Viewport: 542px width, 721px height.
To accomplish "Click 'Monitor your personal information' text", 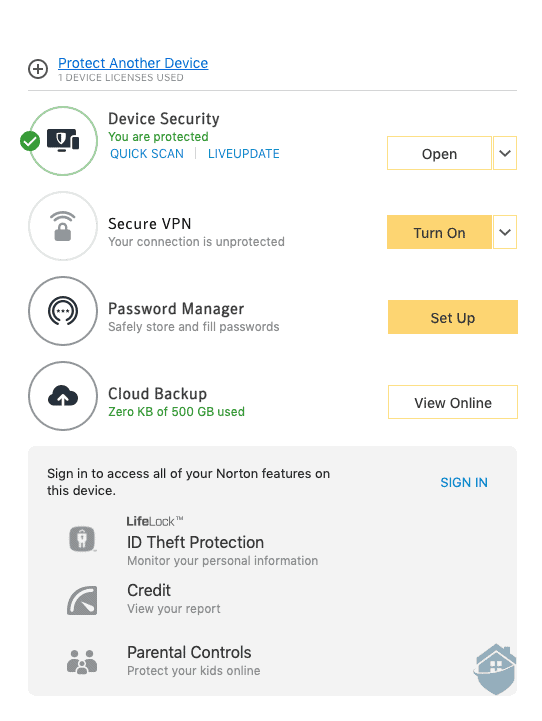I will (x=223, y=561).
